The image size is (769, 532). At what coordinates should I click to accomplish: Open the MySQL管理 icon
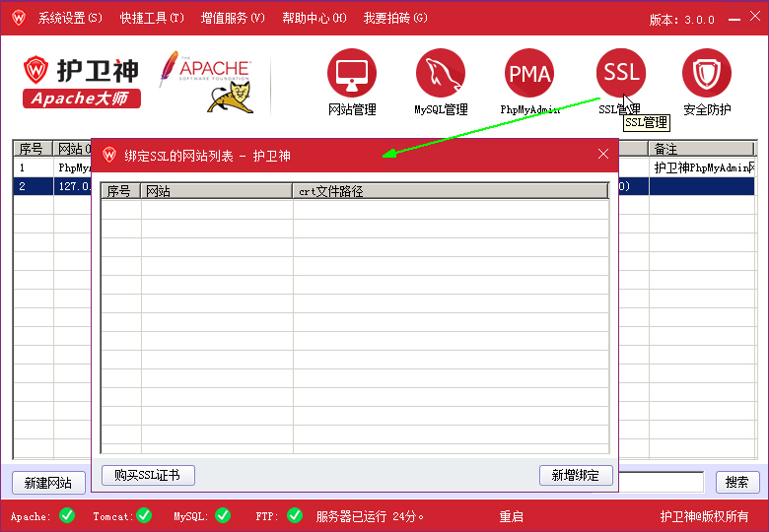[441, 73]
